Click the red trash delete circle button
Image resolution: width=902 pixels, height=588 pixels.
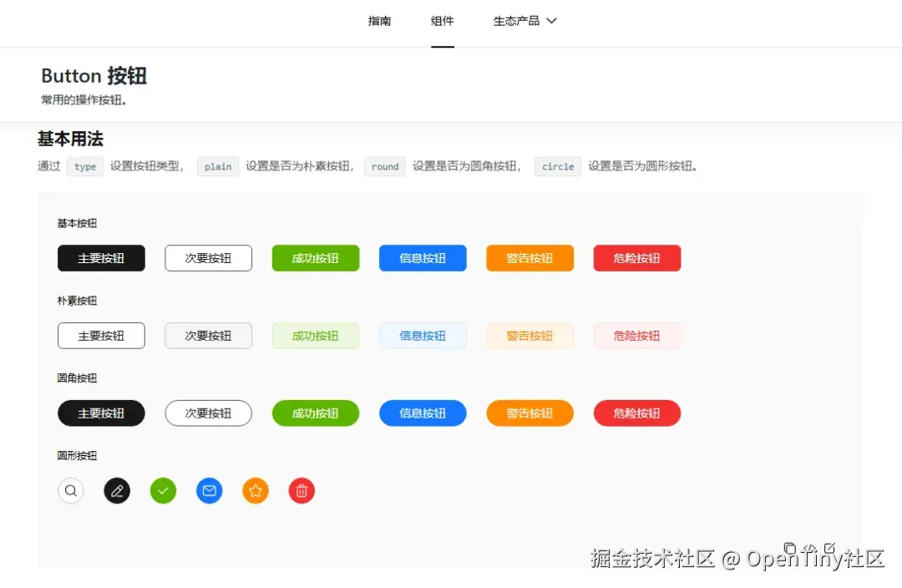(x=302, y=490)
